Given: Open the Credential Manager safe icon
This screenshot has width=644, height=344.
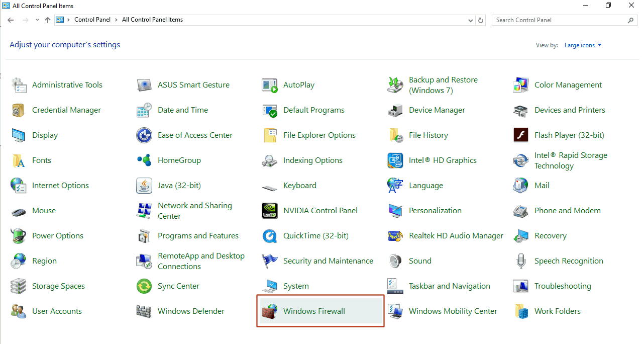Looking at the screenshot, I should 19,110.
